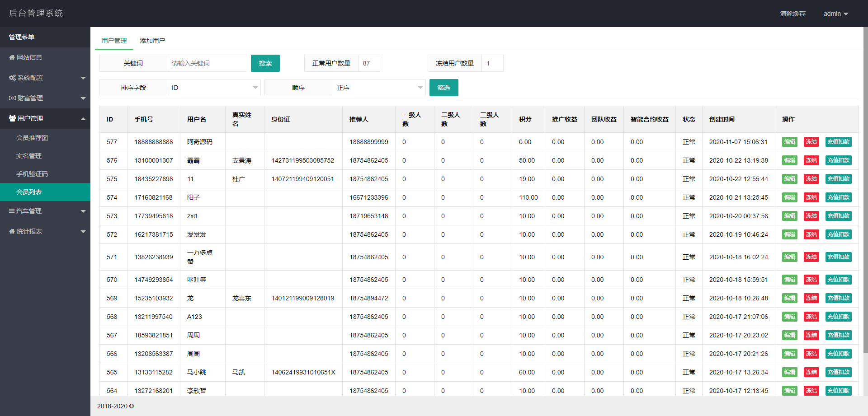Screen dimensions: 868x416
Task: Collapse the 用户管理 menu arrow
Action: 83,119
